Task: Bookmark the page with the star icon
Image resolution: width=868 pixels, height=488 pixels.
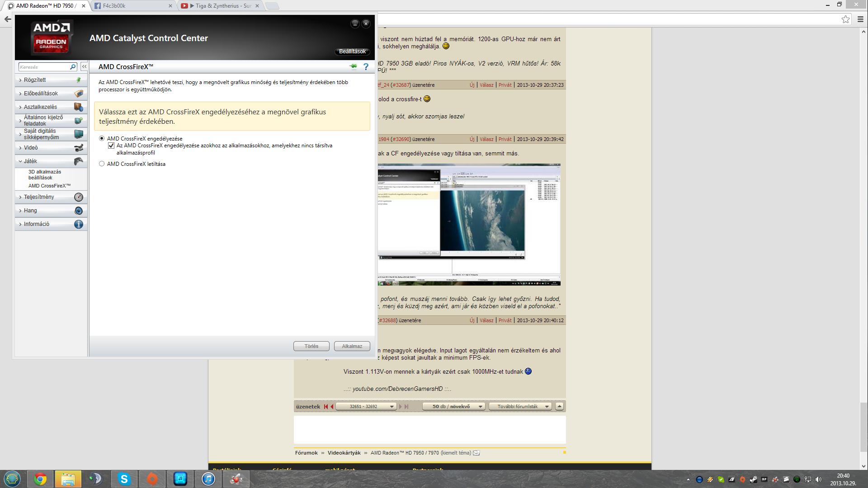Action: (845, 19)
